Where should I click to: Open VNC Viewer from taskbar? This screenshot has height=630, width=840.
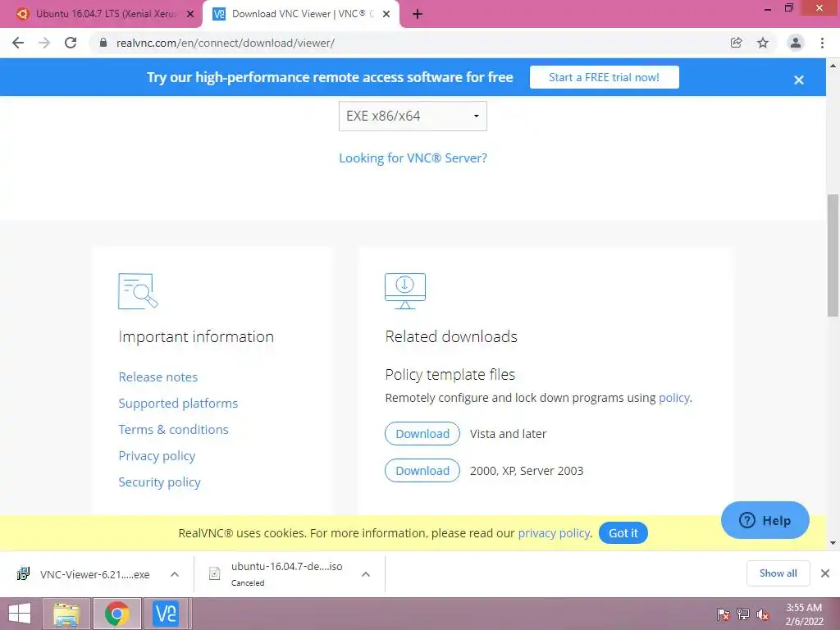click(166, 614)
